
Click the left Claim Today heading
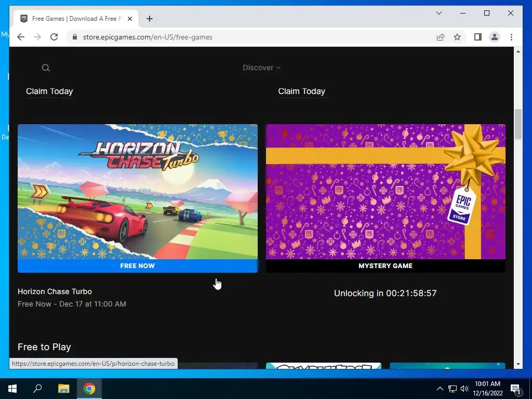point(49,91)
